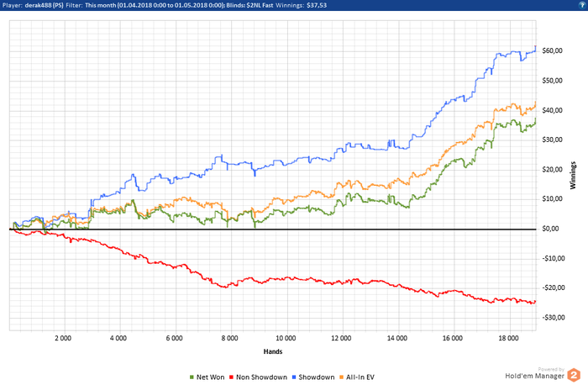Click the 18 000 hands axis label

click(x=508, y=338)
